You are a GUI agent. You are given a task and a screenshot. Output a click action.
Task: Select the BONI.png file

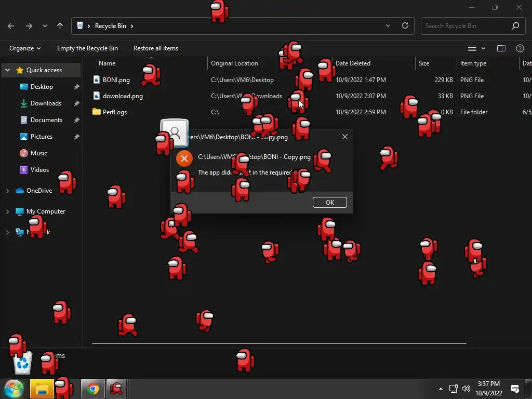point(116,80)
